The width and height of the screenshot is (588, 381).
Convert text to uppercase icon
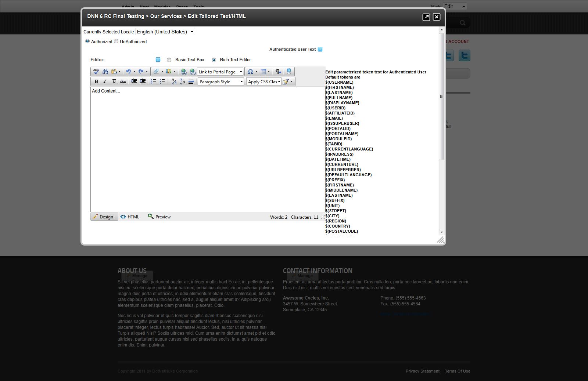[183, 81]
